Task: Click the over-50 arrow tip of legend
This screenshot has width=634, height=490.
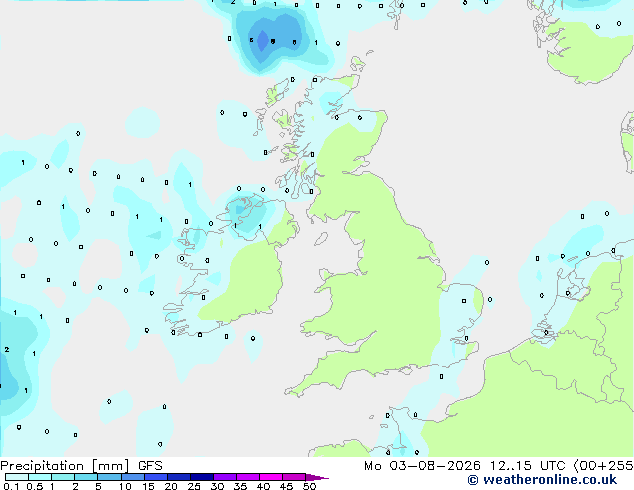Action: pyautogui.click(x=317, y=477)
